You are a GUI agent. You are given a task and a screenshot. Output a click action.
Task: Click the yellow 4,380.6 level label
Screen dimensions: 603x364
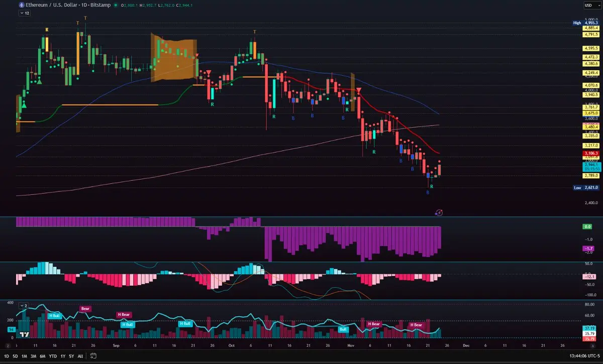click(x=590, y=63)
